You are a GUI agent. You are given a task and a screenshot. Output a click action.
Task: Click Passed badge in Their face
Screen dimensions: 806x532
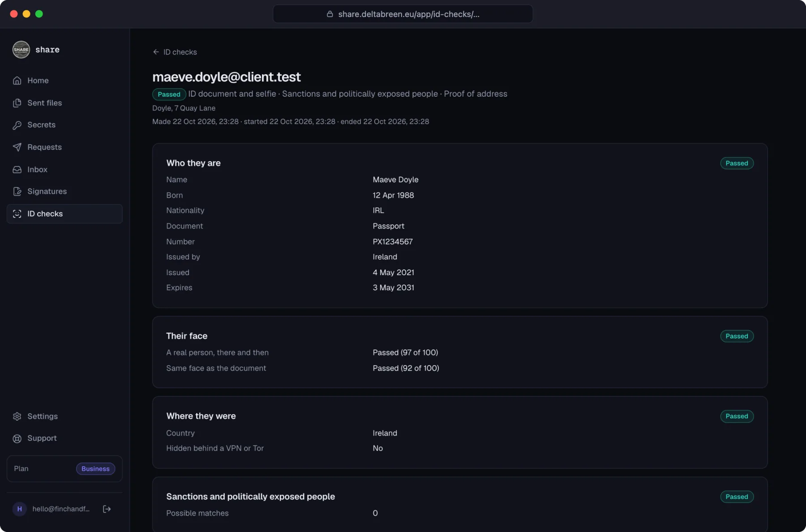click(x=737, y=336)
